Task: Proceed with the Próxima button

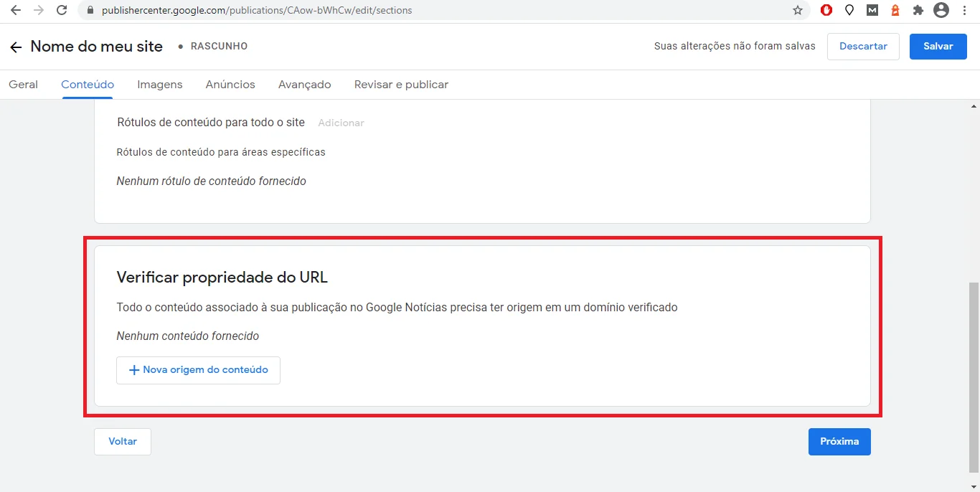Action: coord(839,442)
